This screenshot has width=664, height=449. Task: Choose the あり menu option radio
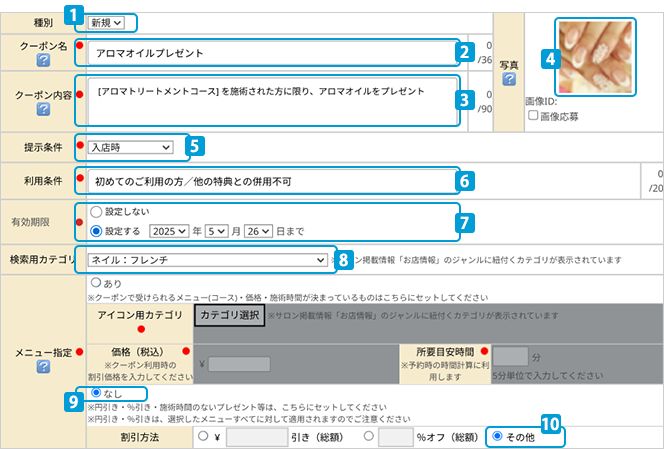pyautogui.click(x=96, y=283)
